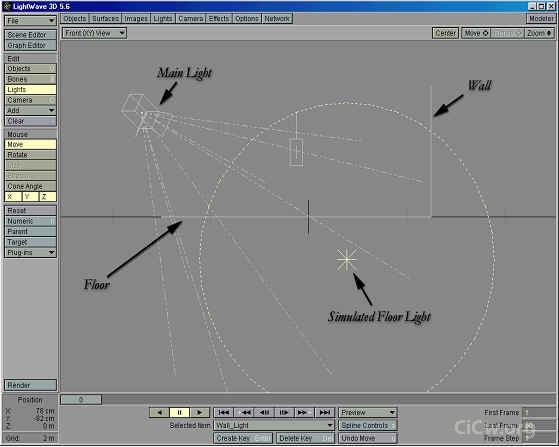Image resolution: width=559 pixels, height=447 pixels.
Task: Switch edit mode to Objects
Action: tap(30, 68)
